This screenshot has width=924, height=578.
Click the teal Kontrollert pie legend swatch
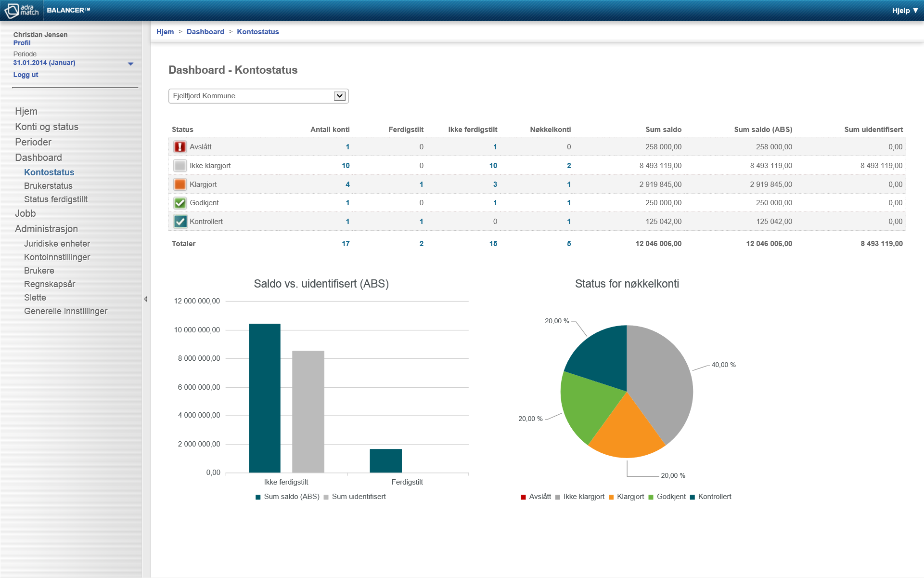pyautogui.click(x=693, y=497)
